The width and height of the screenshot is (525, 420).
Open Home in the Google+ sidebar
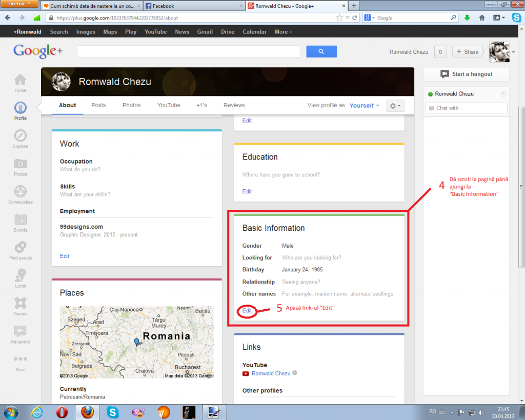click(21, 83)
